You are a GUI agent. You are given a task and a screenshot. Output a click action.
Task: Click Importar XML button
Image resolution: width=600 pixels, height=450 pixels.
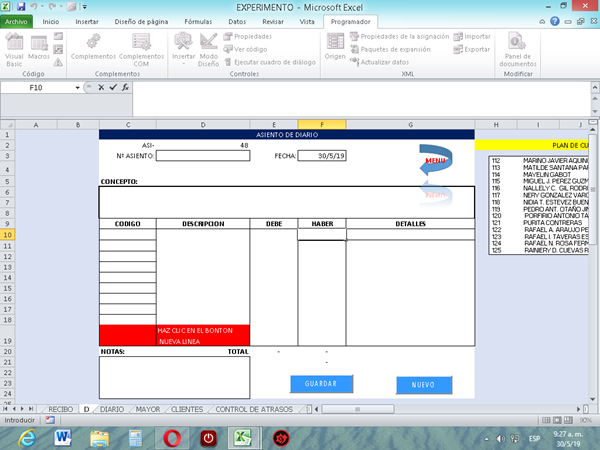pyautogui.click(x=472, y=36)
